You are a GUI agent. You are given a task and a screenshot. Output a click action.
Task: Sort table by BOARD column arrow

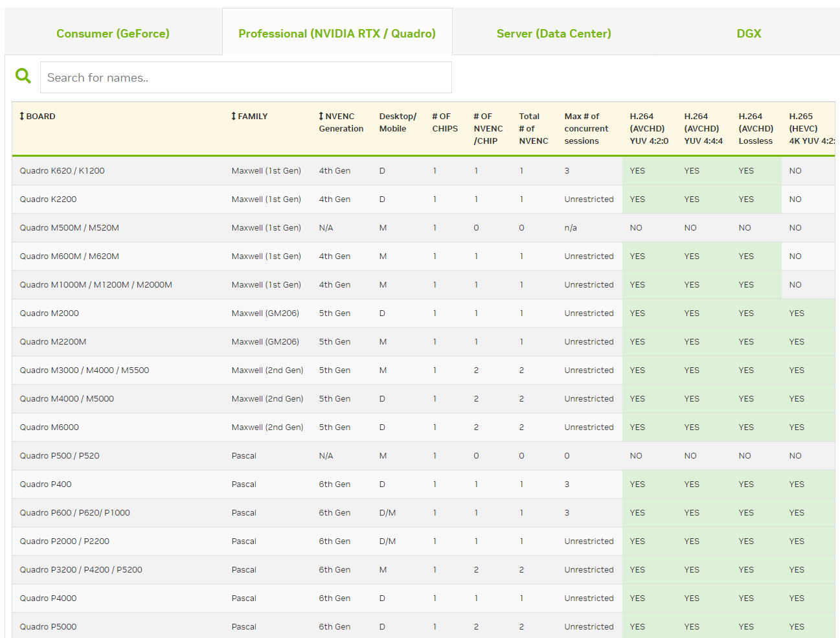[x=22, y=117]
